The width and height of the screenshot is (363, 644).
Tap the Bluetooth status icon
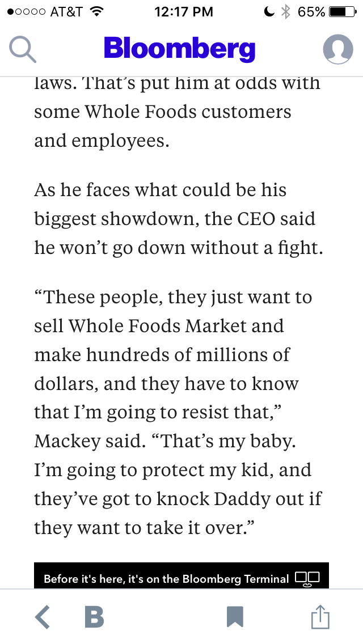(286, 11)
